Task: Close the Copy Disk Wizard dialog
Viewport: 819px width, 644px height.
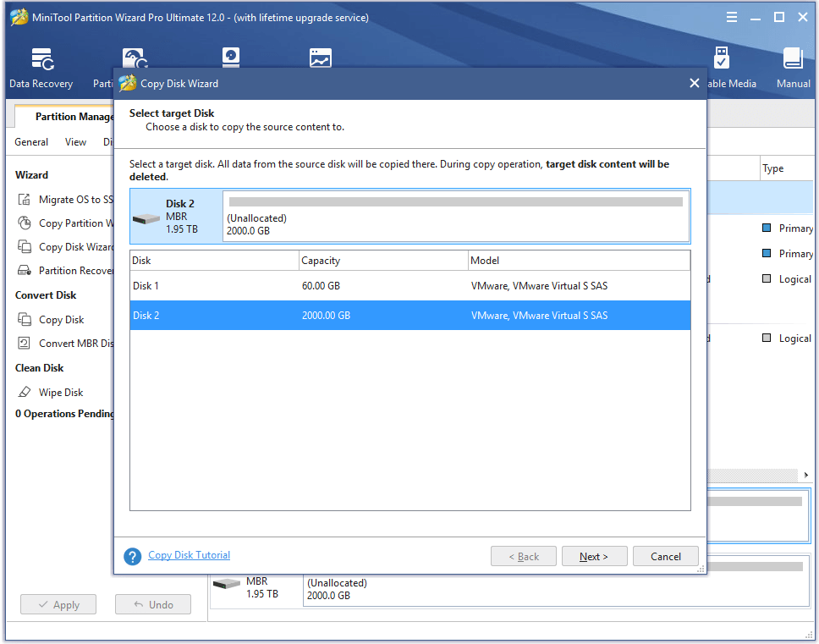Action: 694,83
